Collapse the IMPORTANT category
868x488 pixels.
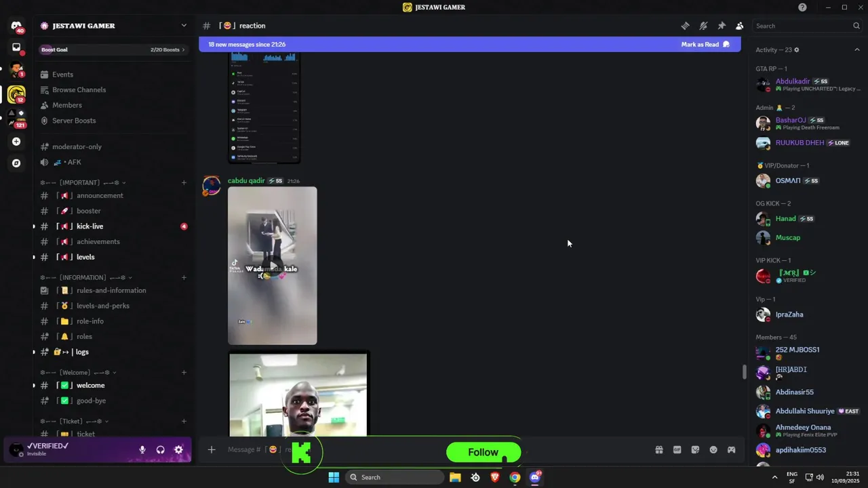point(83,182)
